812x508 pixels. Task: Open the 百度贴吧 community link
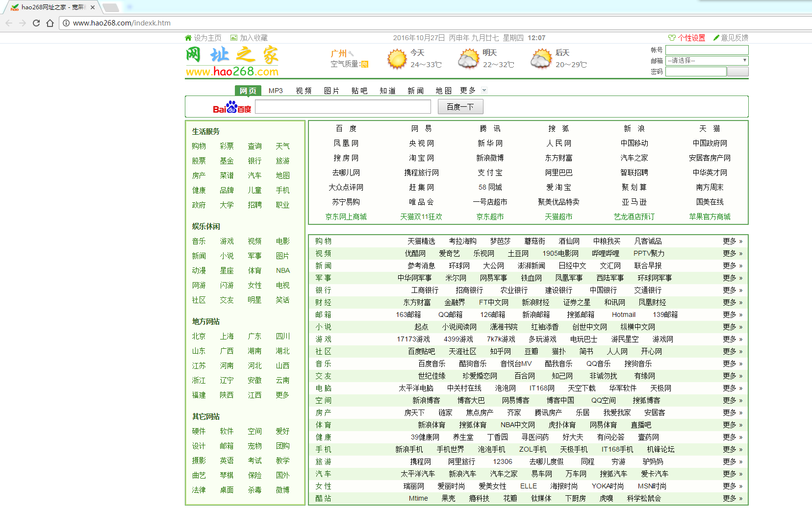tap(422, 351)
